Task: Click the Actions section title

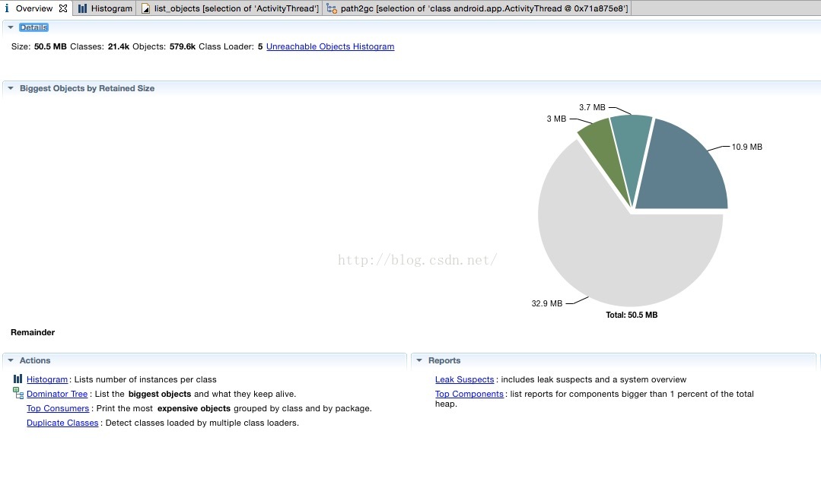Action: 35,360
